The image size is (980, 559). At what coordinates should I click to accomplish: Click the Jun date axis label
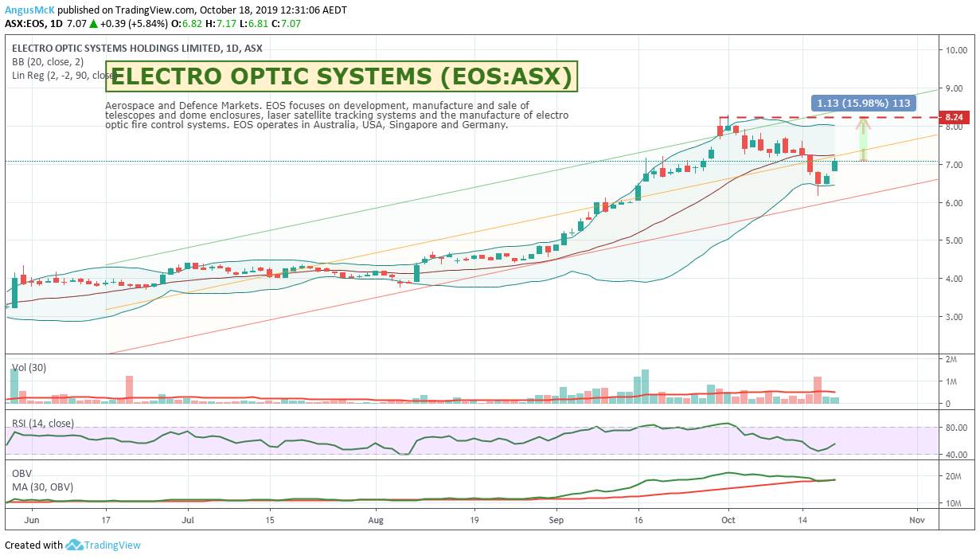click(32, 518)
